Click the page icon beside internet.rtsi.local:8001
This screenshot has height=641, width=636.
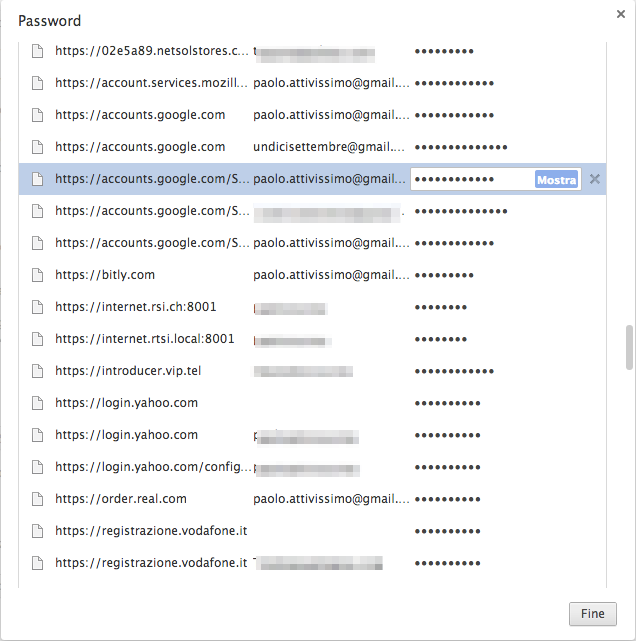click(38, 339)
